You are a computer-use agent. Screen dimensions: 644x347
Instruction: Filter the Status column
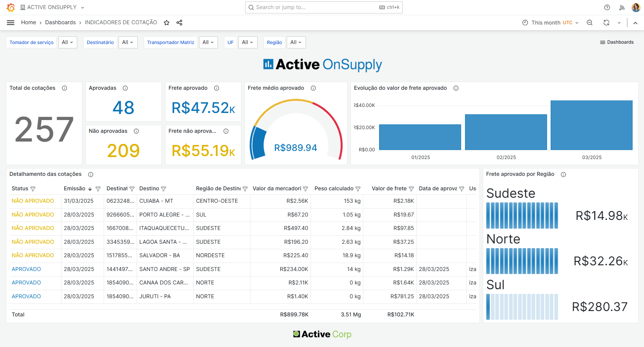coord(33,189)
